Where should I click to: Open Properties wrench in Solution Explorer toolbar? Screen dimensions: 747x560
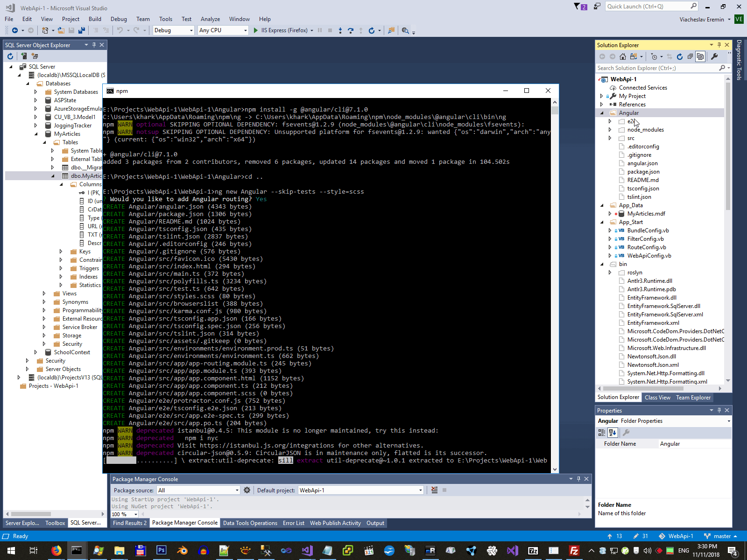pyautogui.click(x=714, y=56)
